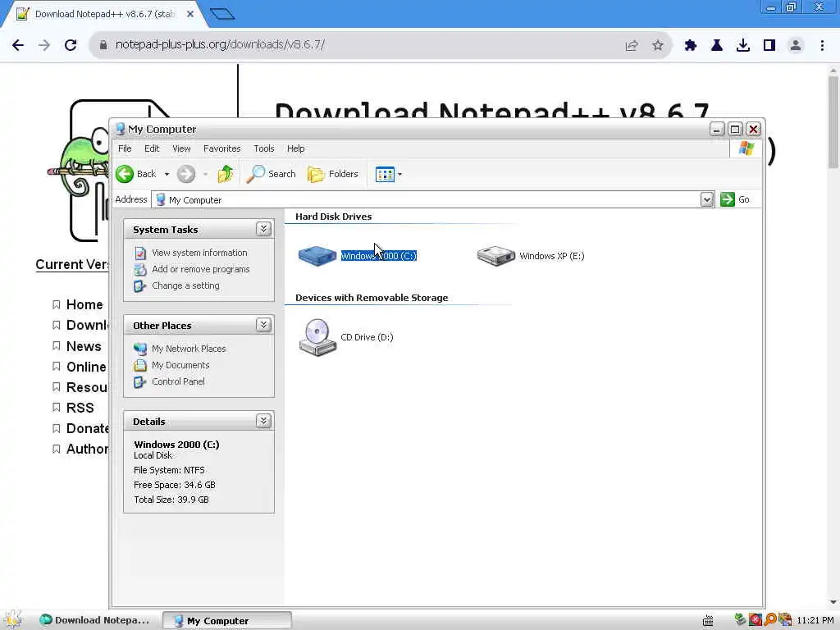Open Search pane in My Computer

pyautogui.click(x=271, y=174)
